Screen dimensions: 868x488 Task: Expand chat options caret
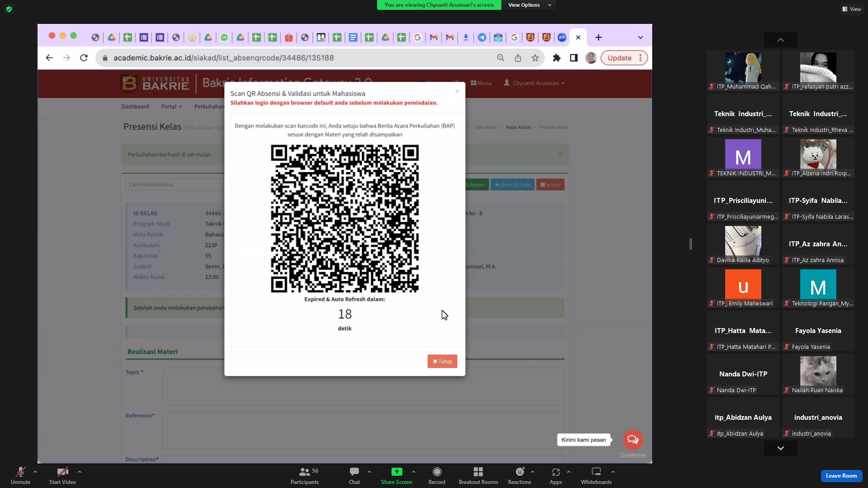pyautogui.click(x=369, y=472)
